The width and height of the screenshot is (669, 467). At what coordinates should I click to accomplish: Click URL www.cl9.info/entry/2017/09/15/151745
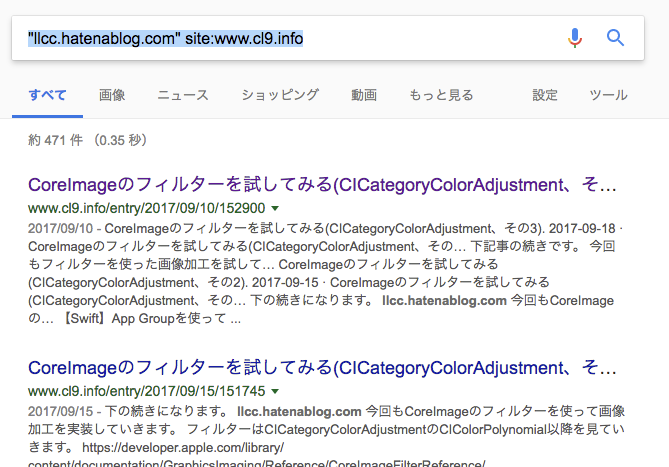pos(146,391)
